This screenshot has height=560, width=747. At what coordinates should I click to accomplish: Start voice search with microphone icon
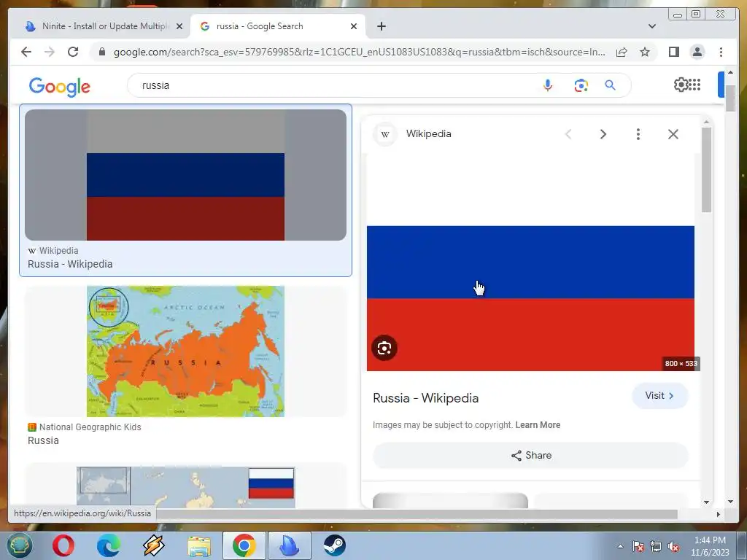click(547, 85)
